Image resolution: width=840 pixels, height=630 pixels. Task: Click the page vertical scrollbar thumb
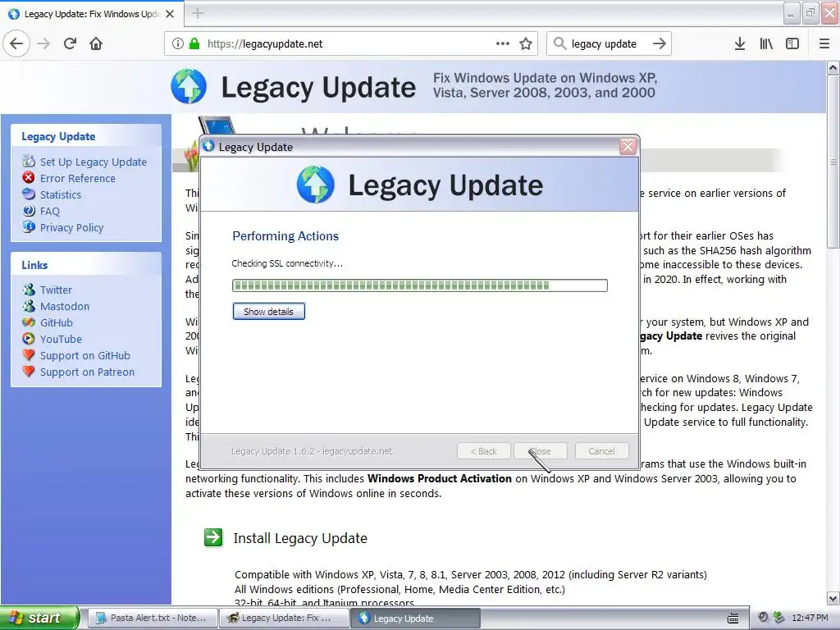pos(833,162)
